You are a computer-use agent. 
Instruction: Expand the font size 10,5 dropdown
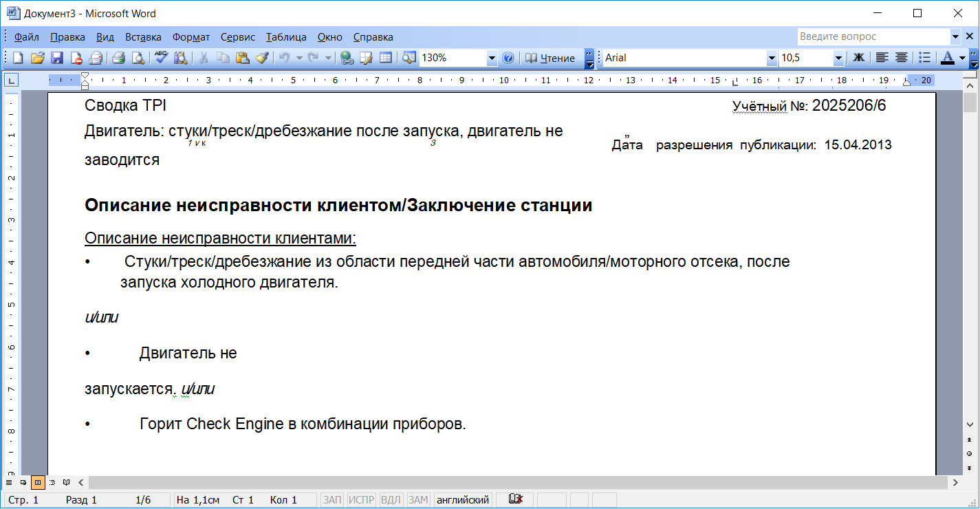click(838, 58)
